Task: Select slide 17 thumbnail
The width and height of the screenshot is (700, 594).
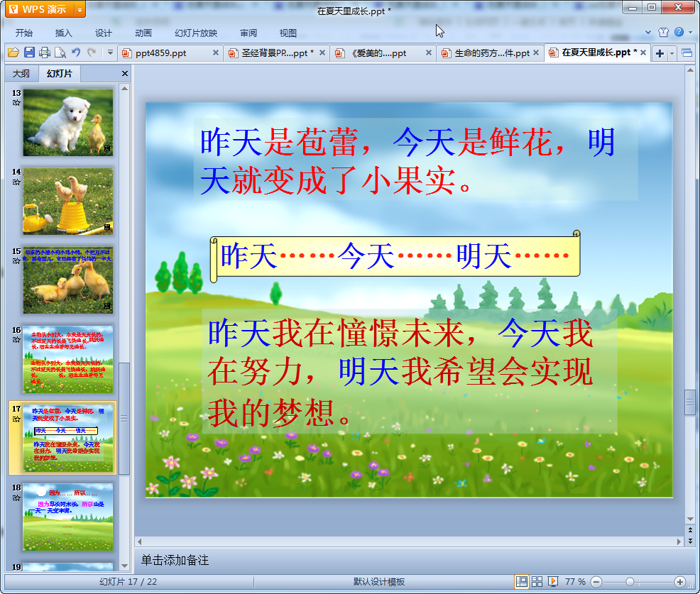Action: tap(68, 439)
